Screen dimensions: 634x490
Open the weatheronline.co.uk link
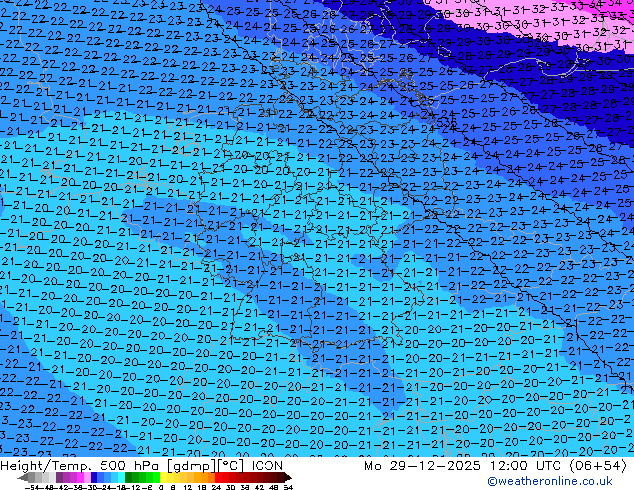[550, 481]
